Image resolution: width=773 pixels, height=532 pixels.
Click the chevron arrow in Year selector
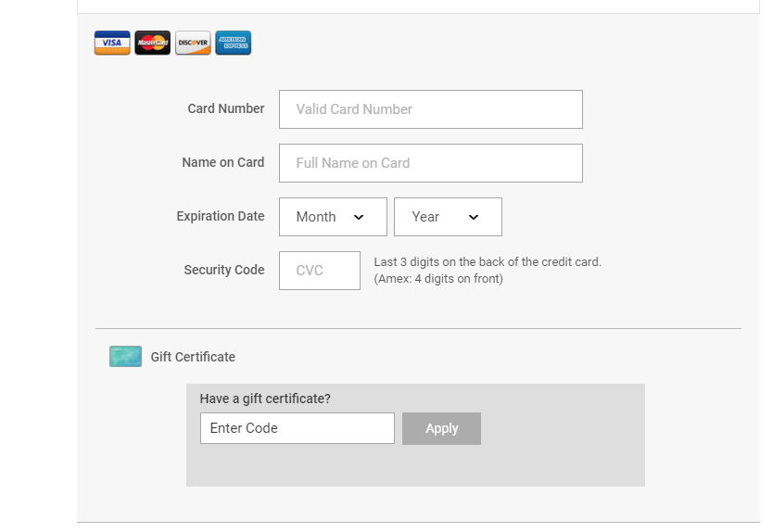tap(474, 217)
